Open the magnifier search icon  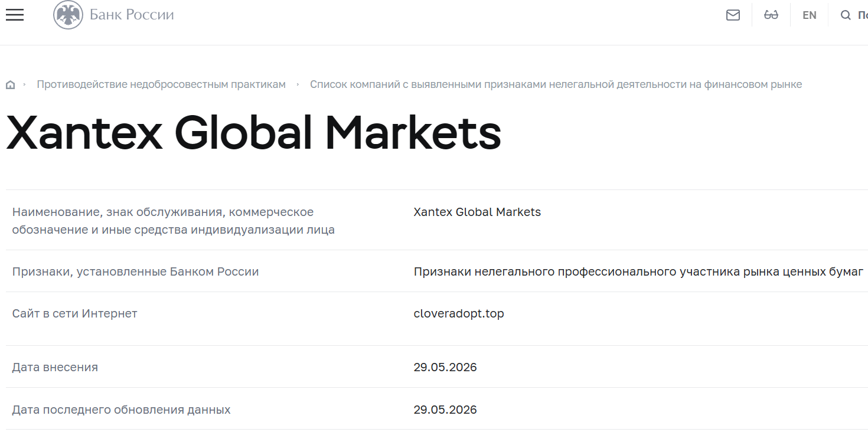pyautogui.click(x=846, y=15)
